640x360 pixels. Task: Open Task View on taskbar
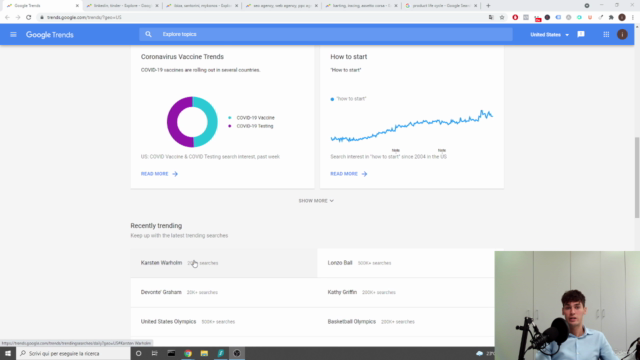click(155, 353)
